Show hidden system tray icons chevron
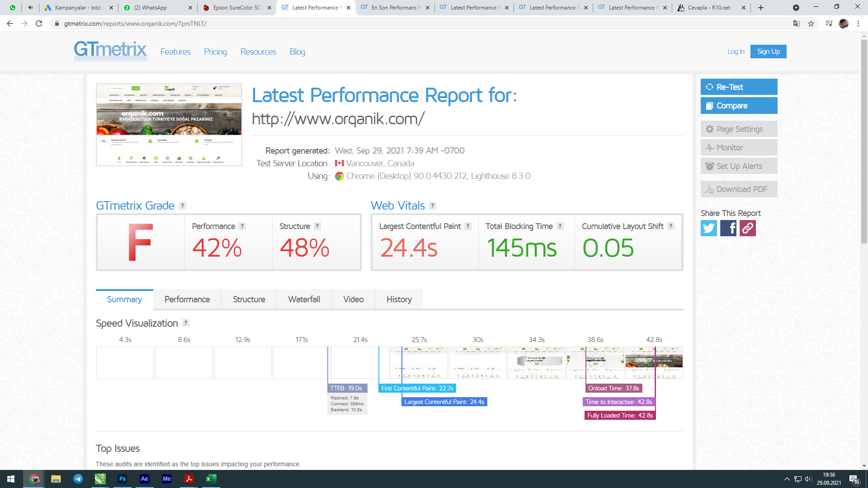 [787, 479]
